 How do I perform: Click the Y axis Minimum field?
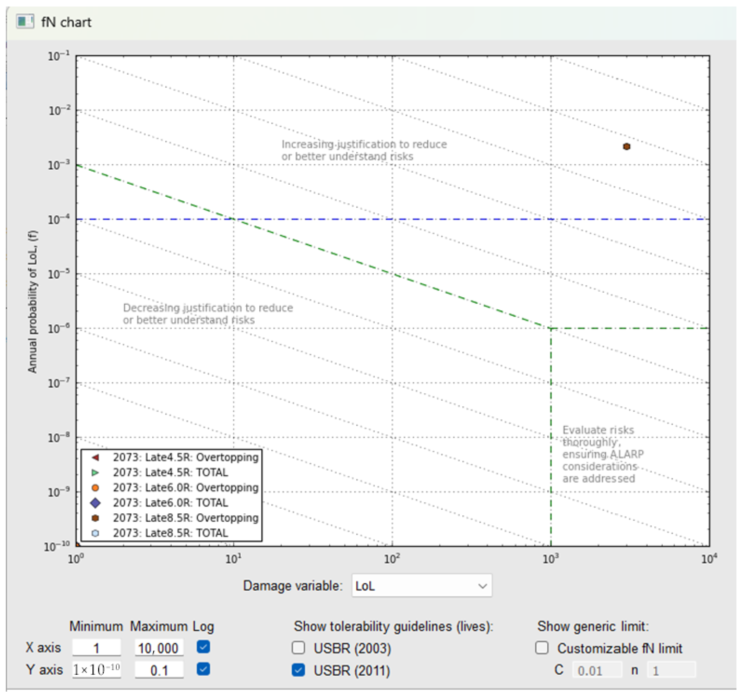96,670
